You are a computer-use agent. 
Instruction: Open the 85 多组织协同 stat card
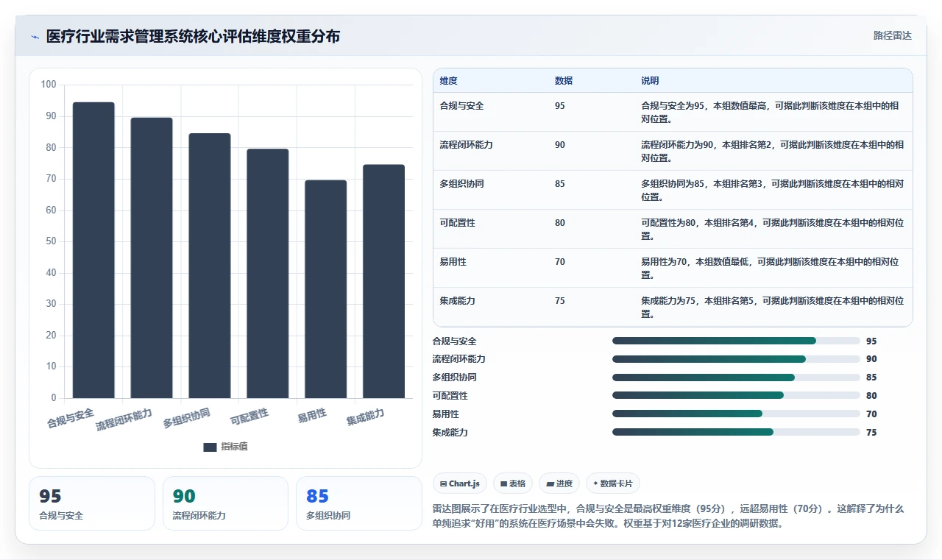(x=359, y=503)
